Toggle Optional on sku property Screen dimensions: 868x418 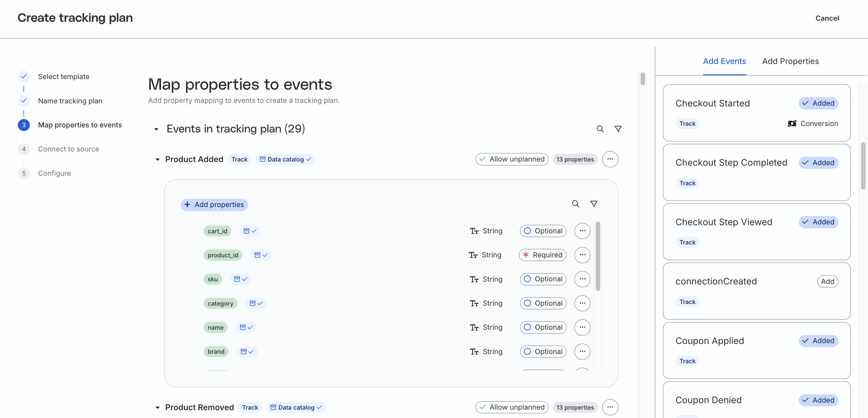tap(543, 279)
